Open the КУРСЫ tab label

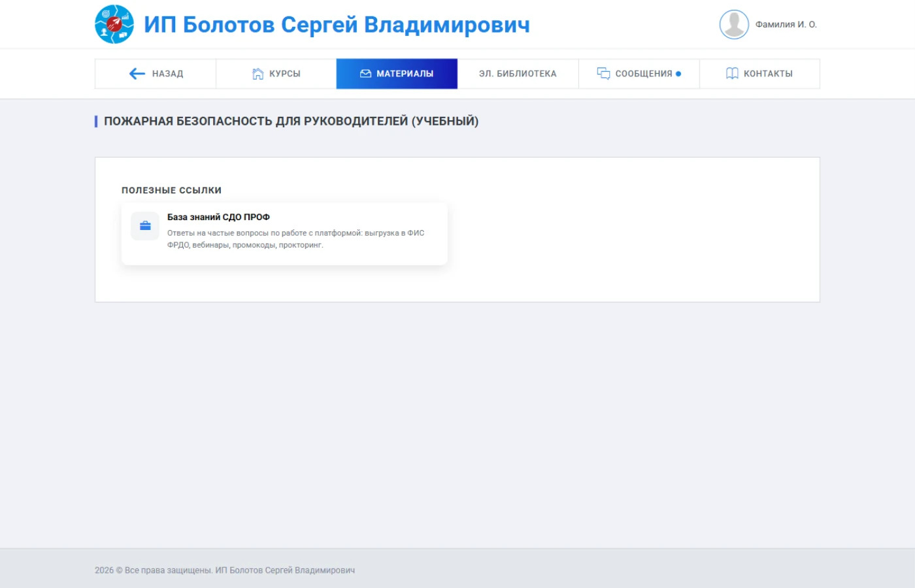point(285,74)
